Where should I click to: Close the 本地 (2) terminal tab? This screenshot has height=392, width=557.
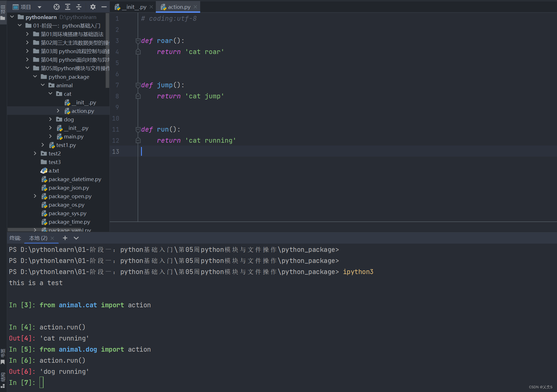[52, 238]
